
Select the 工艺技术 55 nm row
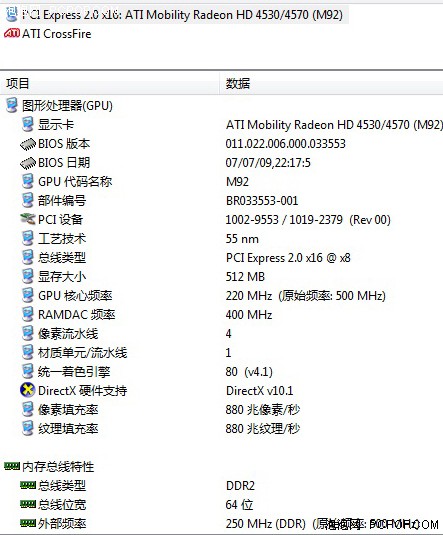[222, 238]
